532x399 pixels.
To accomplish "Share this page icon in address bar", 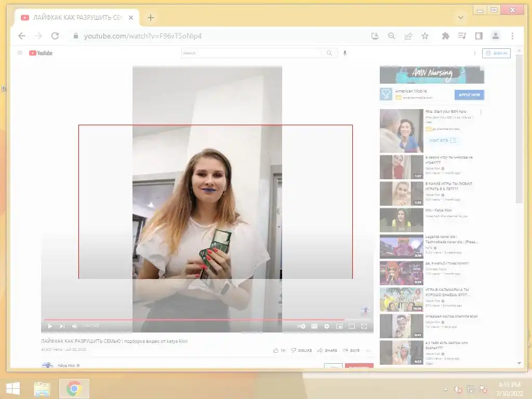I will click(408, 36).
